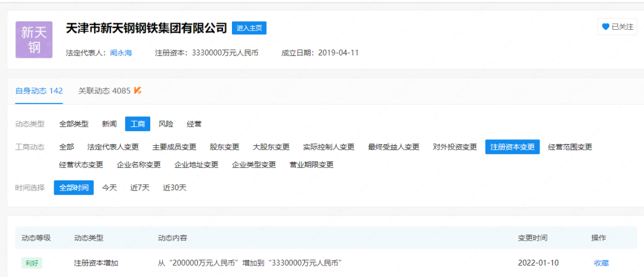644x277 pixels.
Task: Toggle the 已关注 heart follow button
Action: 617,27
